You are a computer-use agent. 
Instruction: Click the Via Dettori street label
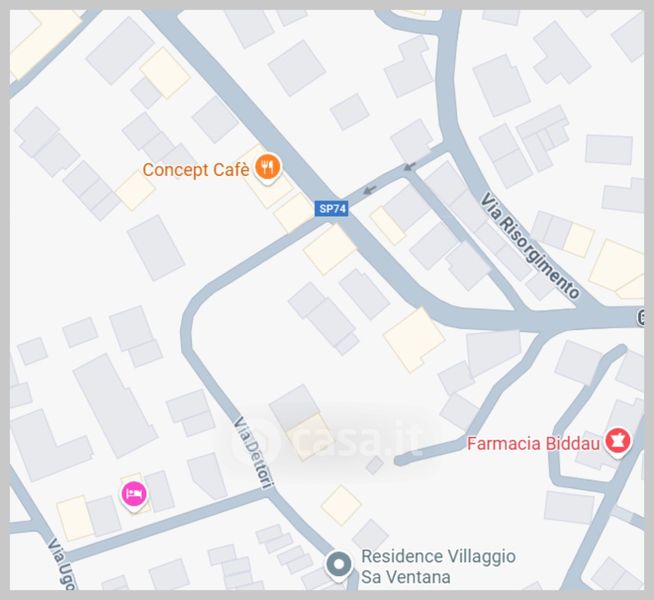(x=254, y=452)
